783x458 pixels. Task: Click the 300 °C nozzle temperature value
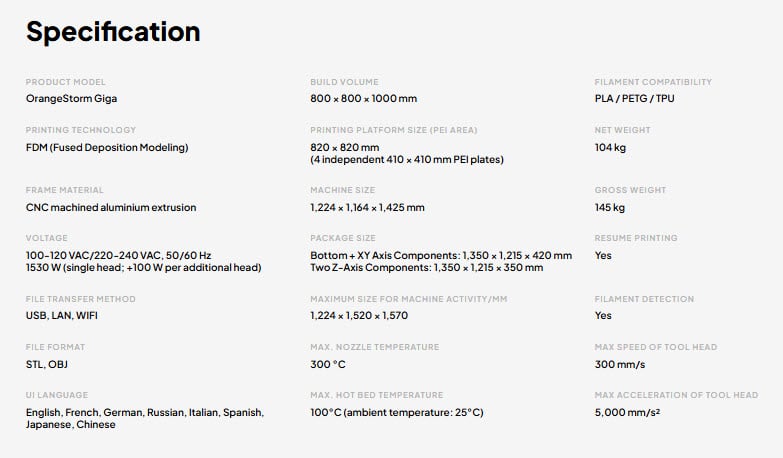point(328,364)
